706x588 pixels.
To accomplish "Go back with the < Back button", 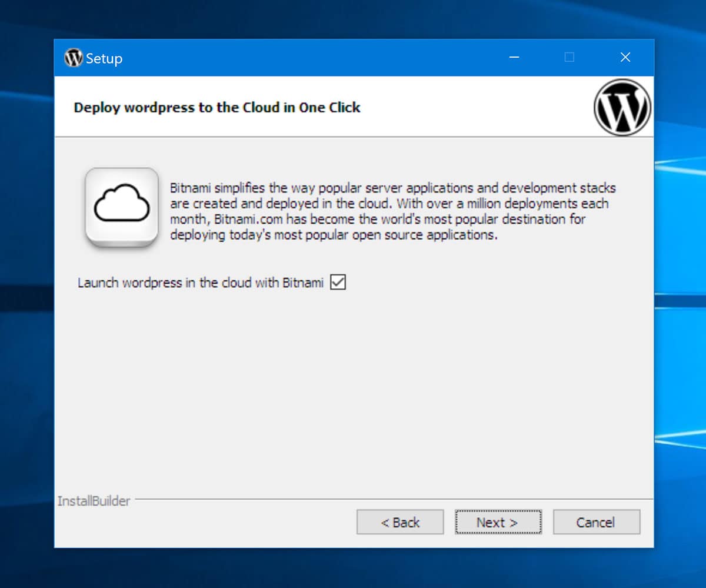I will coord(400,522).
